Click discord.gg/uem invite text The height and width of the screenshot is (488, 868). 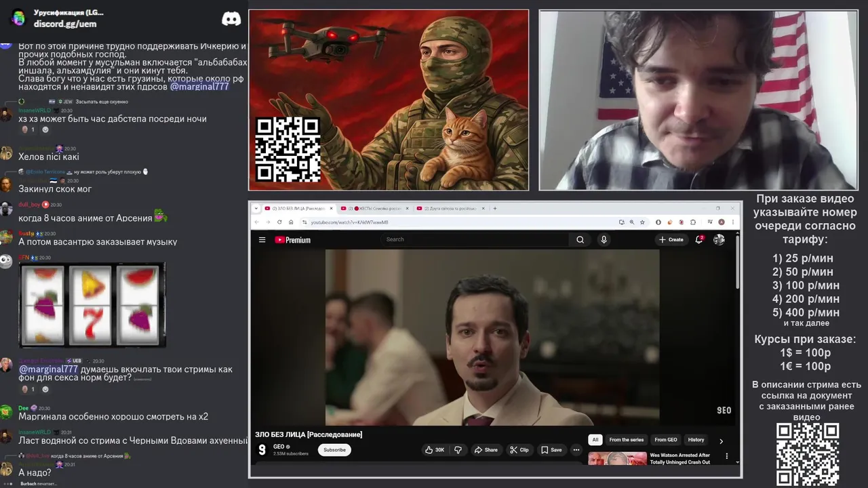(65, 24)
